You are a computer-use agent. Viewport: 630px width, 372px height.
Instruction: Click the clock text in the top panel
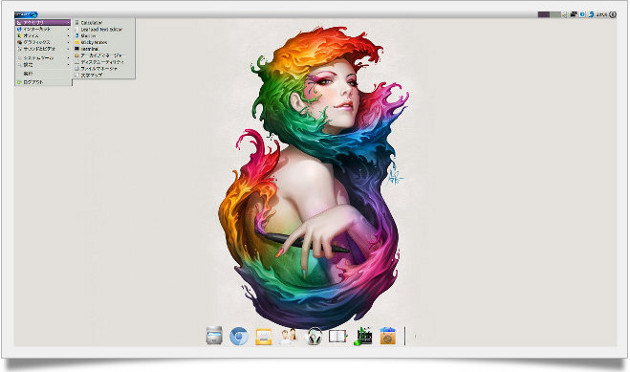tap(601, 14)
